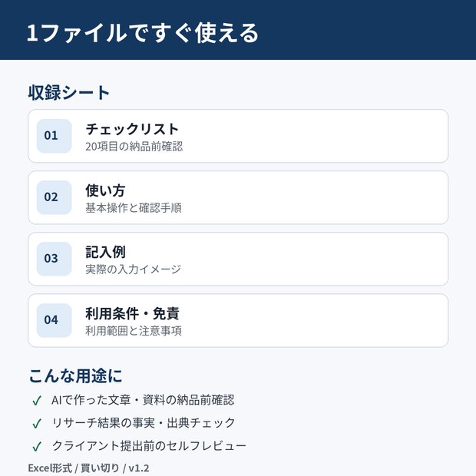The height and width of the screenshot is (476, 476).
Task: Click subtitle 利用範囲と注意事項
Action: (134, 331)
